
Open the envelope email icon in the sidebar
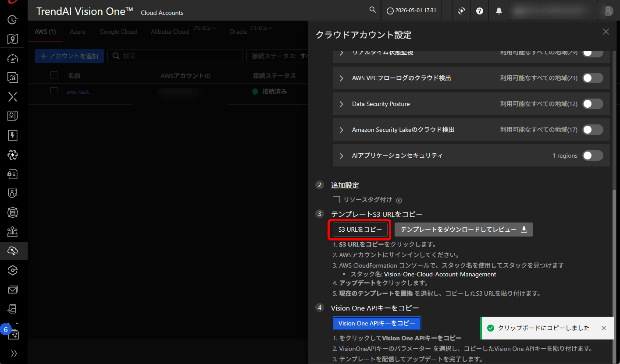13,290
